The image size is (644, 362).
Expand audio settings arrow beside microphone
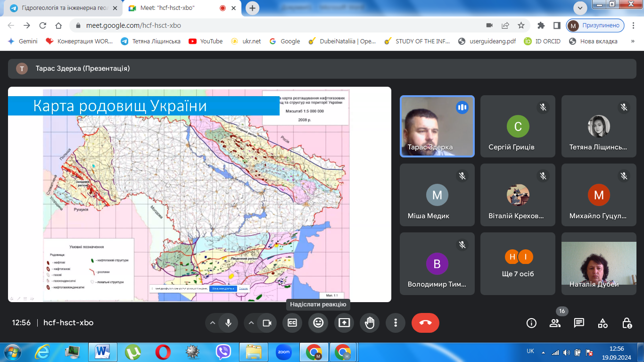[213, 323]
